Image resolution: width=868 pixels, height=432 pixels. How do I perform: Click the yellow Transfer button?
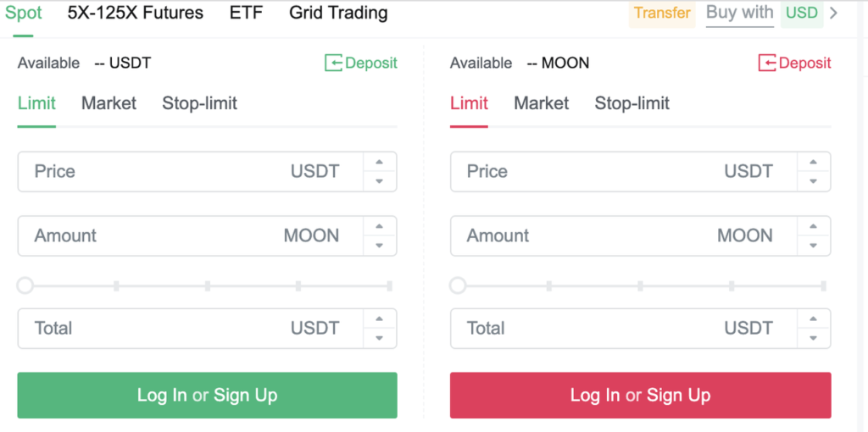662,14
